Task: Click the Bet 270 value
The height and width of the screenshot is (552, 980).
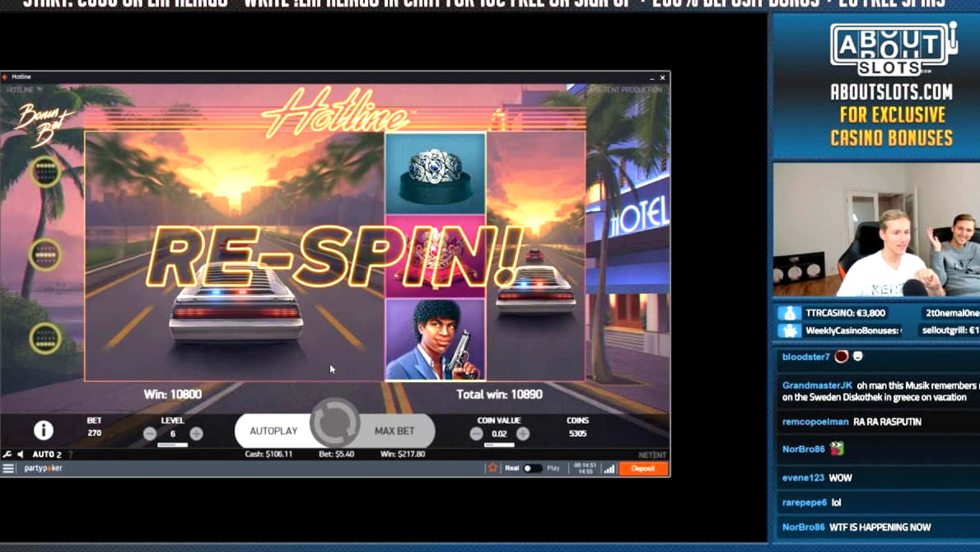Action: point(95,433)
